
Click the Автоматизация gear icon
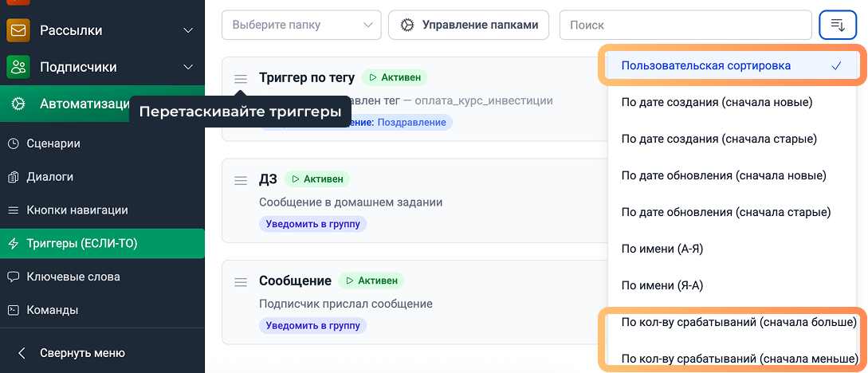[18, 104]
